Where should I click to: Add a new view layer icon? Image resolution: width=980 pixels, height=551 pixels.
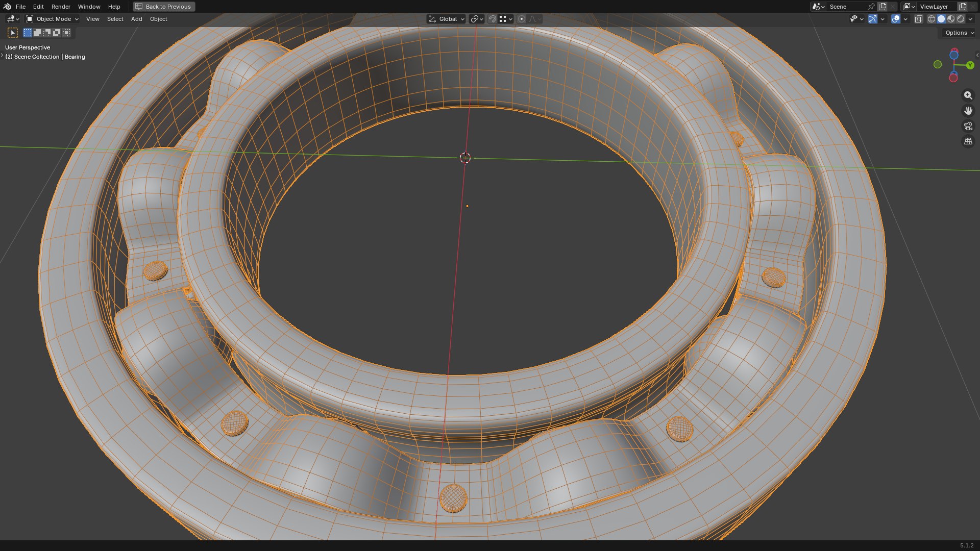[x=963, y=7]
